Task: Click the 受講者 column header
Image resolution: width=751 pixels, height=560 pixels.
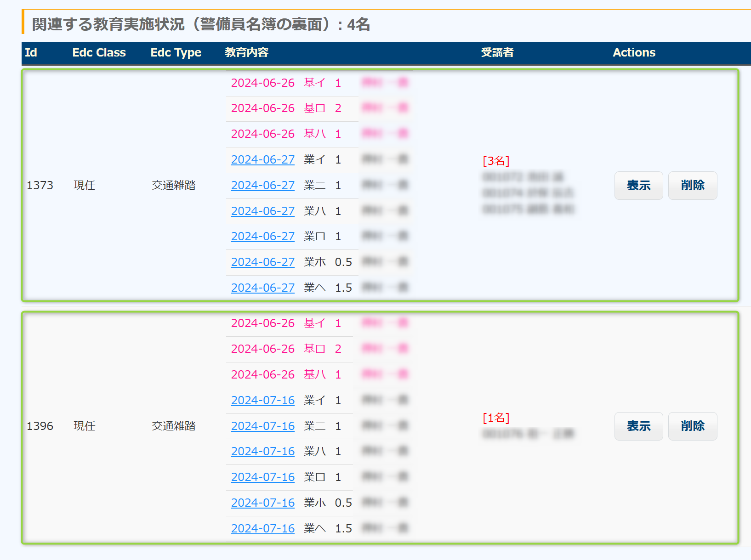Action: 497,53
